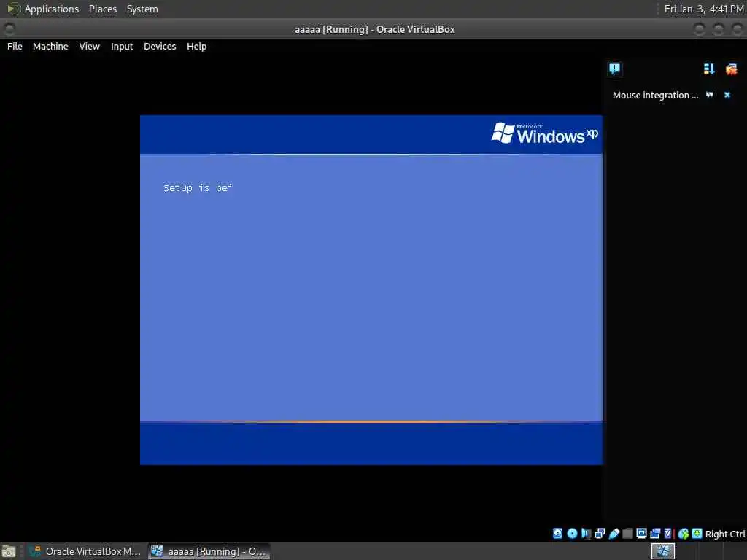
Task: Open the Machine menu
Action: click(x=50, y=46)
